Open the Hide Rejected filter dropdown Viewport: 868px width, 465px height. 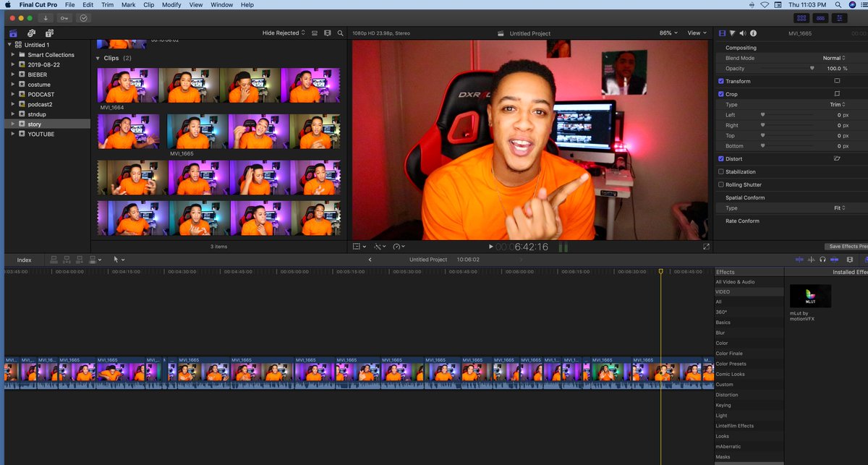[283, 33]
